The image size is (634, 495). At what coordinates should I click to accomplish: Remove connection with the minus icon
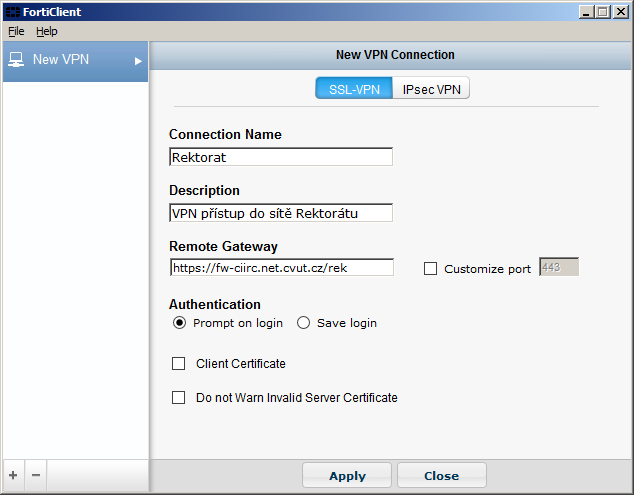click(x=36, y=475)
